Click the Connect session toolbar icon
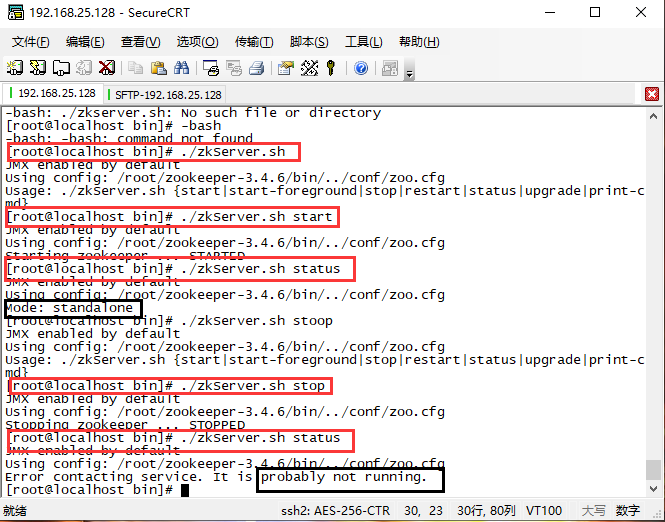 tap(15, 68)
